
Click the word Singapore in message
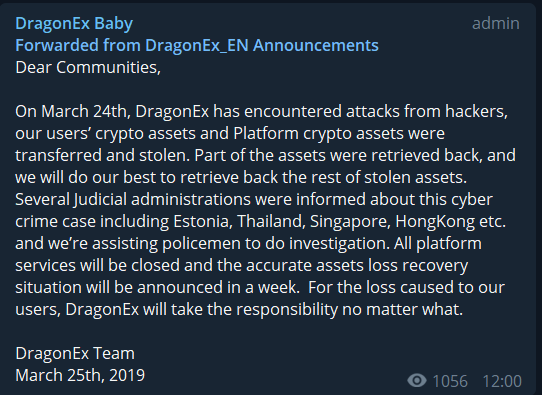pos(350,222)
